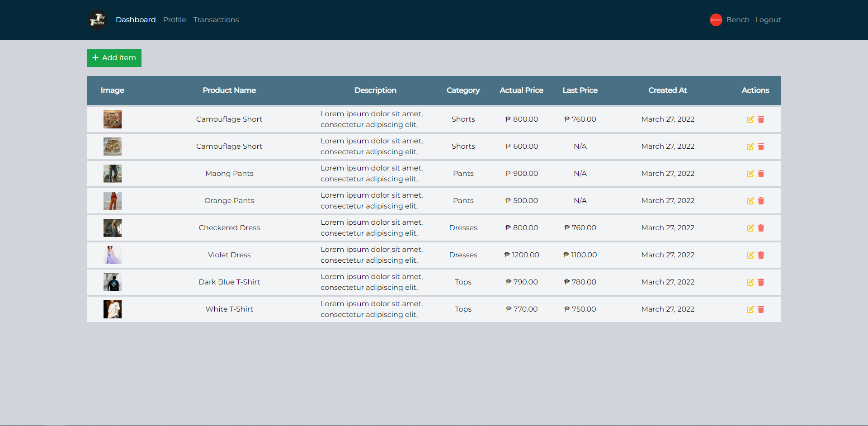Click the ₱ 1100.00 last price cell
Viewport: 868px width, 426px height.
(580, 255)
